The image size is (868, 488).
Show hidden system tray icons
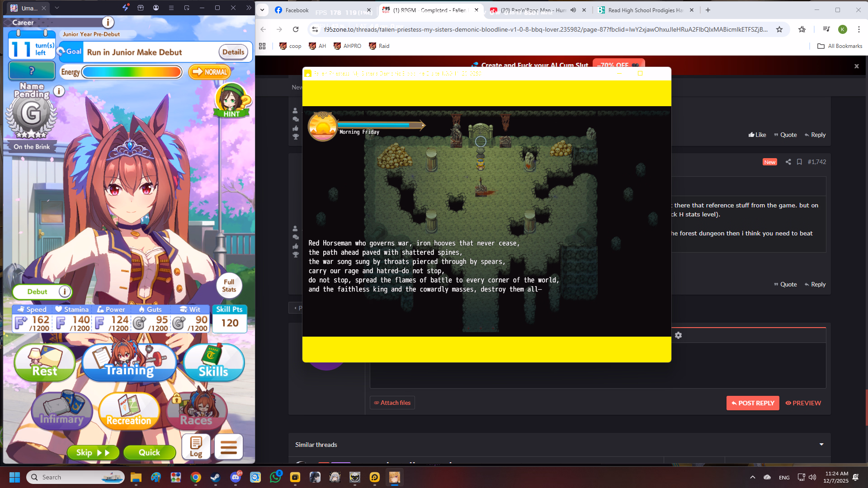(752, 477)
